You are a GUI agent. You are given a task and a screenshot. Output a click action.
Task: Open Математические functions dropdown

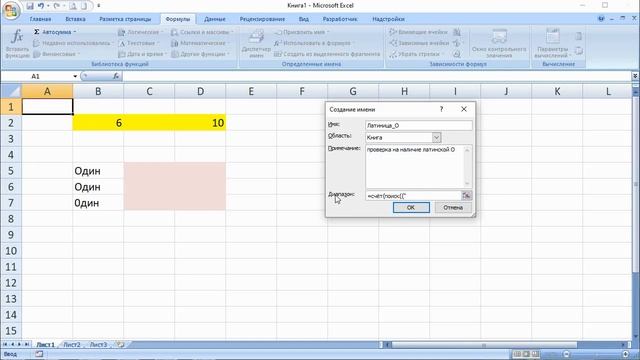[x=200, y=43]
